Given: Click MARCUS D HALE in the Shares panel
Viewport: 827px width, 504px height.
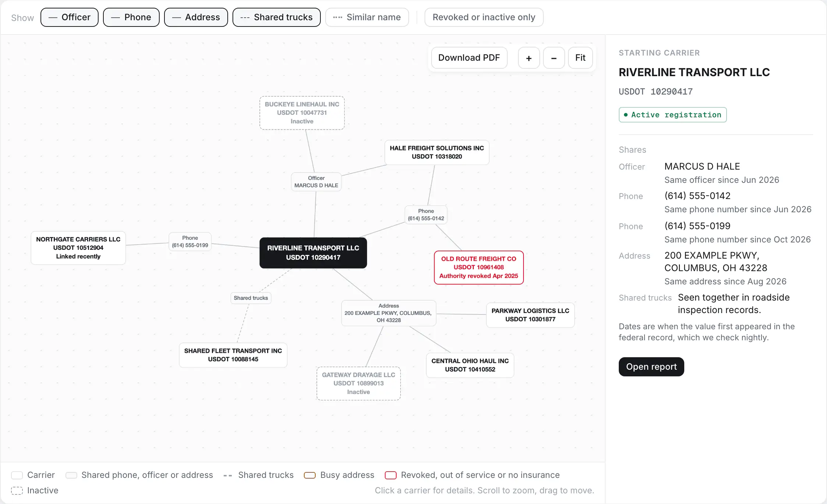Looking at the screenshot, I should tap(702, 166).
